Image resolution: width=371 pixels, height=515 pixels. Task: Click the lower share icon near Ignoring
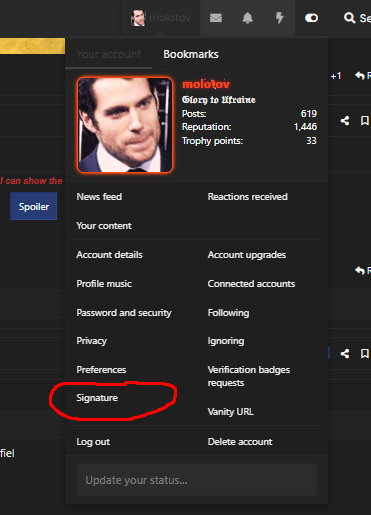click(345, 353)
